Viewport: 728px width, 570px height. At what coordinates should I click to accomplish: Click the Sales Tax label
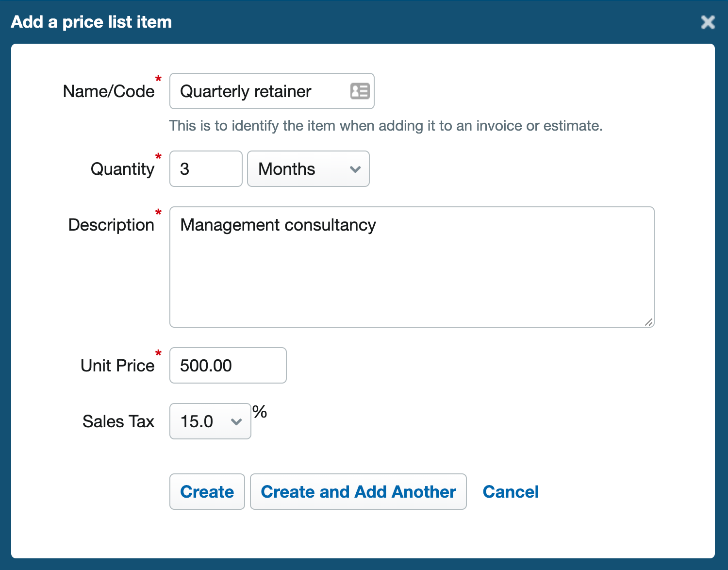pyautogui.click(x=118, y=421)
